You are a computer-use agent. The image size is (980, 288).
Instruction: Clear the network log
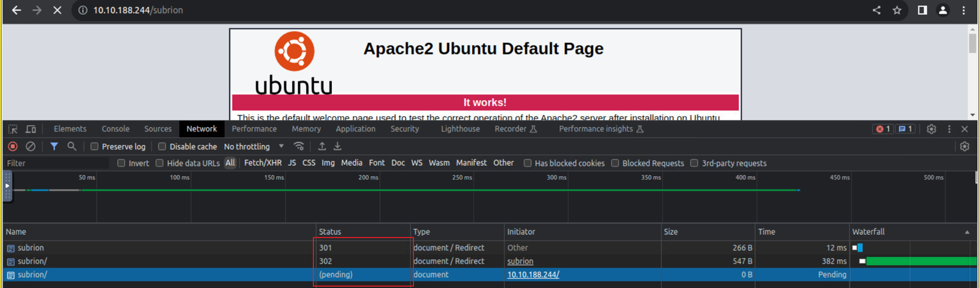pyautogui.click(x=30, y=146)
